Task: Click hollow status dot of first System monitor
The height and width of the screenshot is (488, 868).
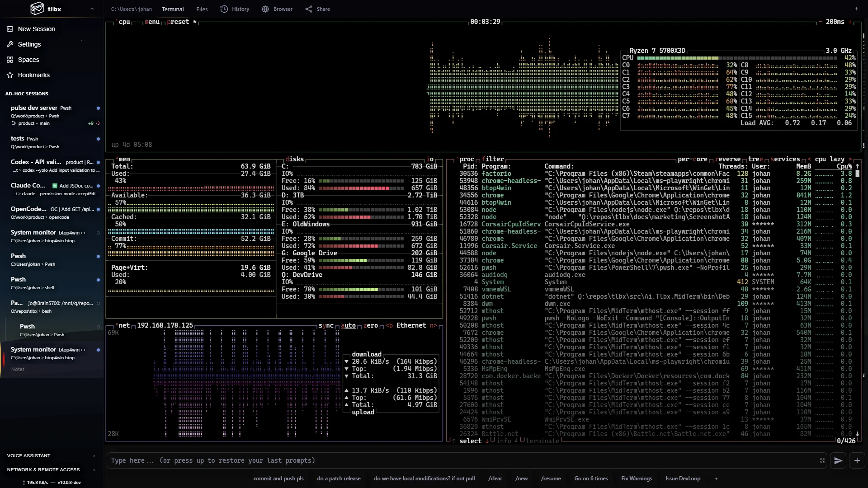Action: [x=98, y=233]
